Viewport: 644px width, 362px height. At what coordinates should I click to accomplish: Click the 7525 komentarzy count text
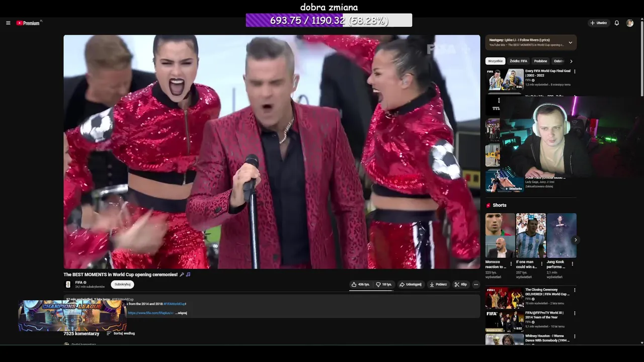pos(81,333)
